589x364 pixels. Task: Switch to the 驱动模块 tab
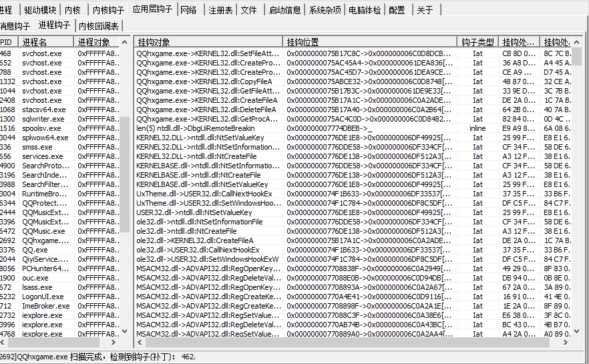pyautogui.click(x=40, y=10)
